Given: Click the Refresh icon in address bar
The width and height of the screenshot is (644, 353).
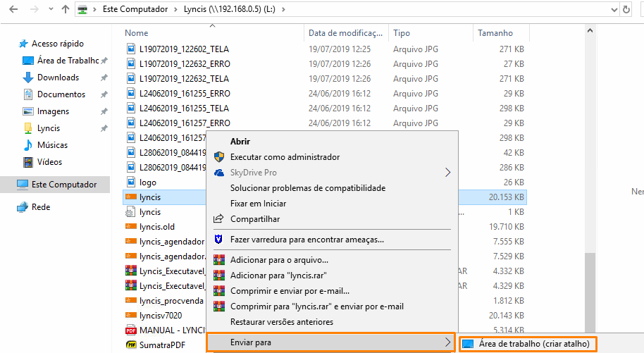Looking at the screenshot, I should pos(625,10).
